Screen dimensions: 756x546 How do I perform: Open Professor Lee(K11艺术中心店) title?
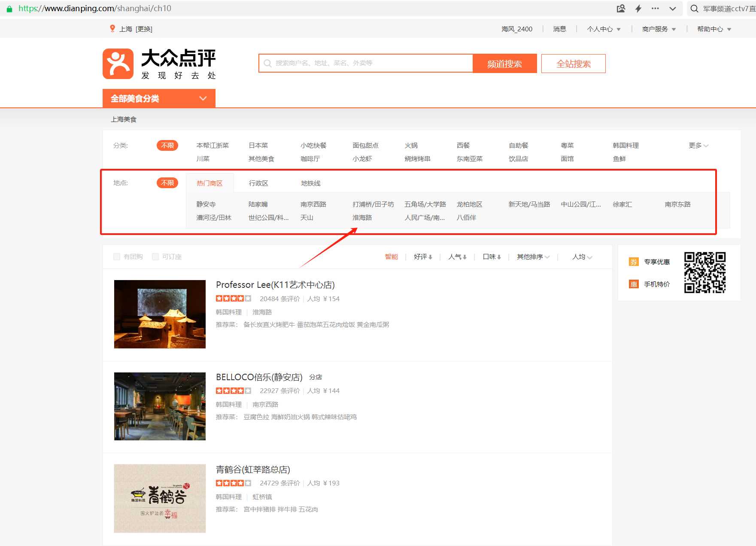click(x=275, y=285)
